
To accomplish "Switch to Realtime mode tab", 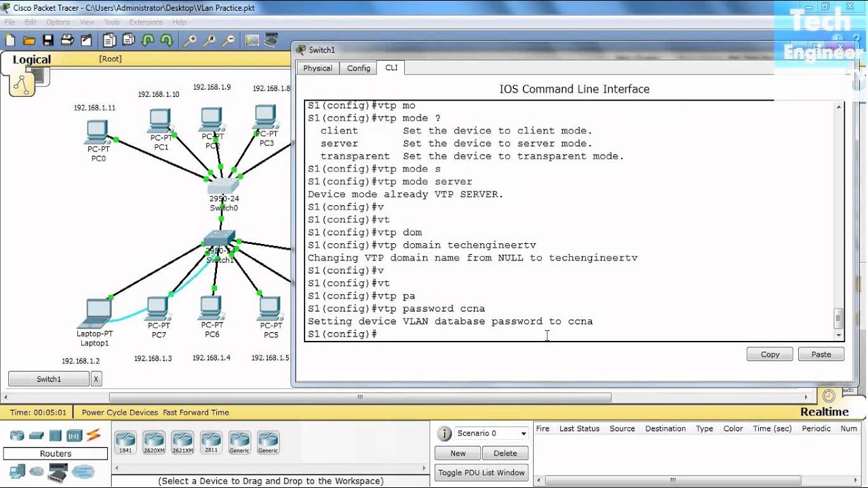I will 825,412.
